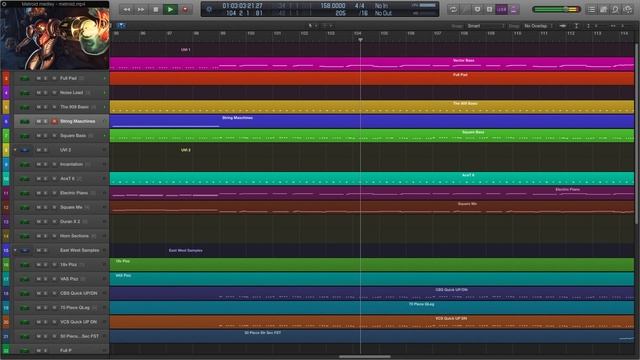
Task: Click the purple track number 4 color bar
Action: (x=6, y=93)
